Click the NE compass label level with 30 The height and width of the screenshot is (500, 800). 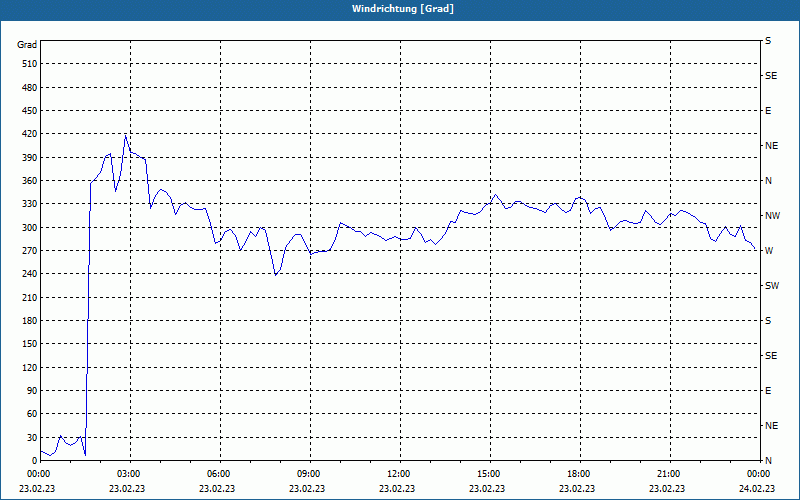click(x=771, y=426)
